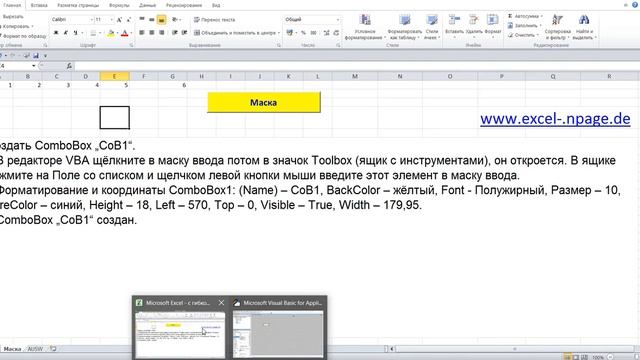The width and height of the screenshot is (640, 360).
Task: Toggle underline formatting (Ч)
Action: 75,33
